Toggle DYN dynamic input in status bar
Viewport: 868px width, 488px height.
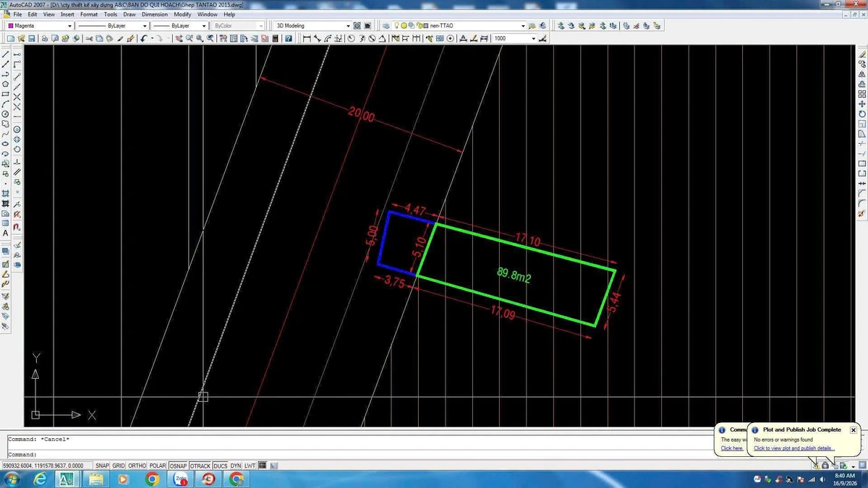click(235, 466)
